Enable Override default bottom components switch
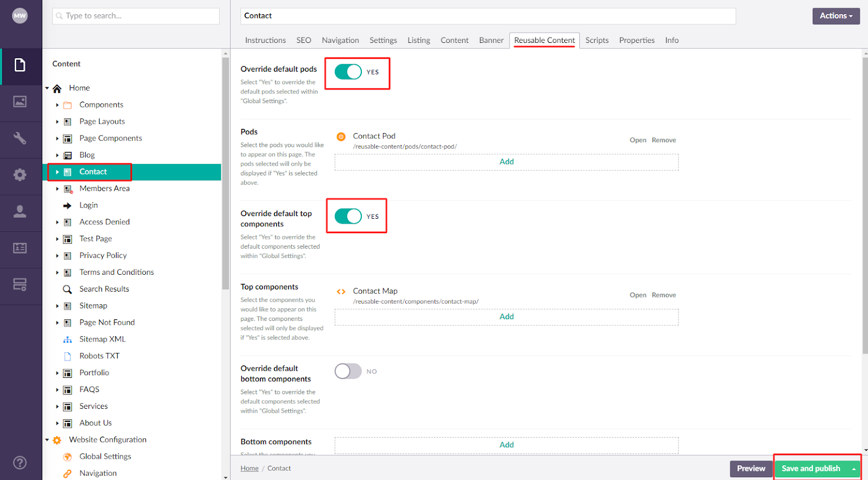 (348, 371)
